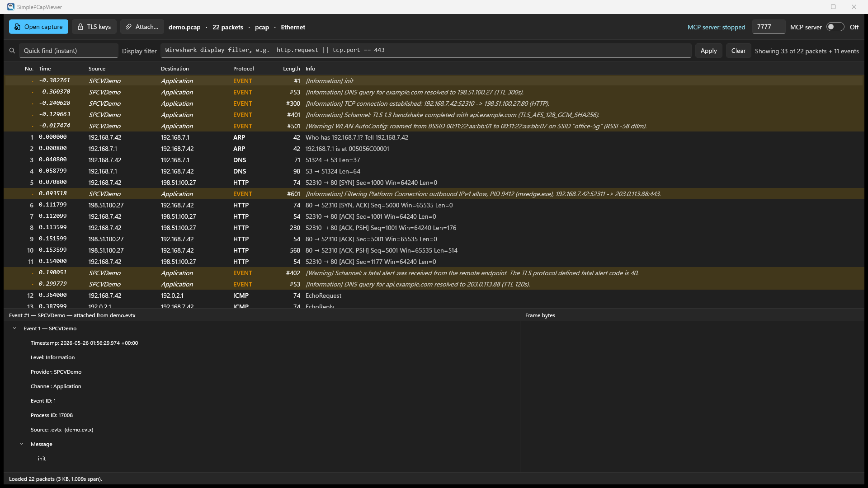The height and width of the screenshot is (488, 868).
Task: Click 'Loaded 22 packets' status bar text
Action: tap(55, 479)
